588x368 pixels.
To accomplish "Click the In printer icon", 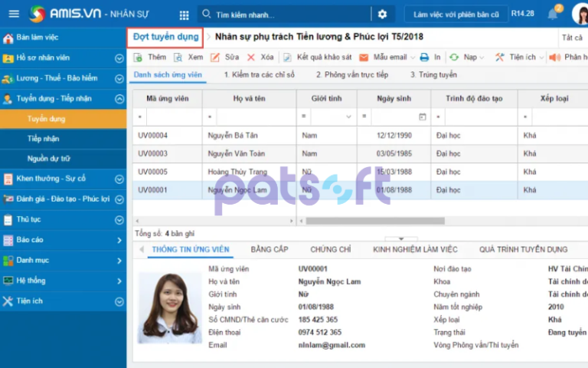I will (x=424, y=57).
